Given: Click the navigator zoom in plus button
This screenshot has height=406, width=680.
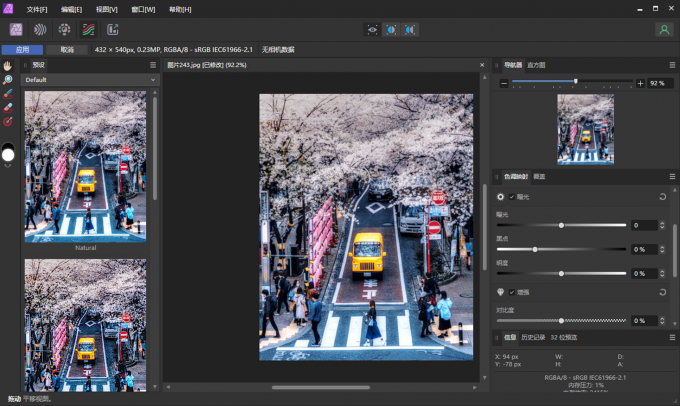Looking at the screenshot, I should coord(640,83).
